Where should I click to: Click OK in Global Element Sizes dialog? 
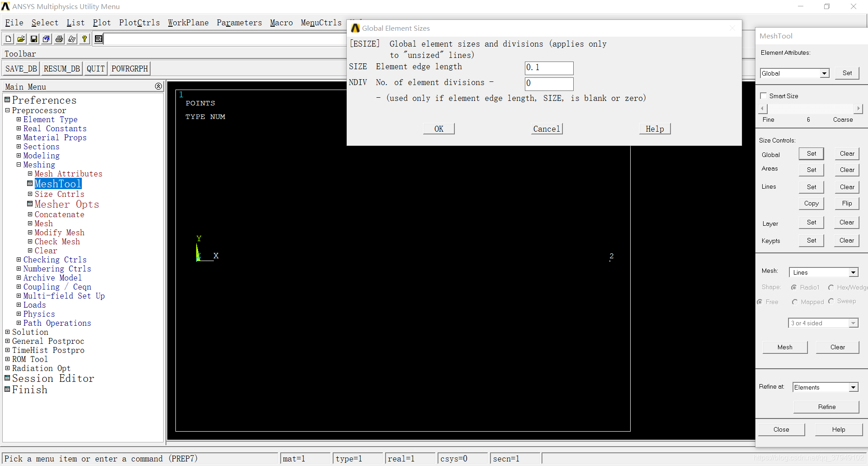439,129
